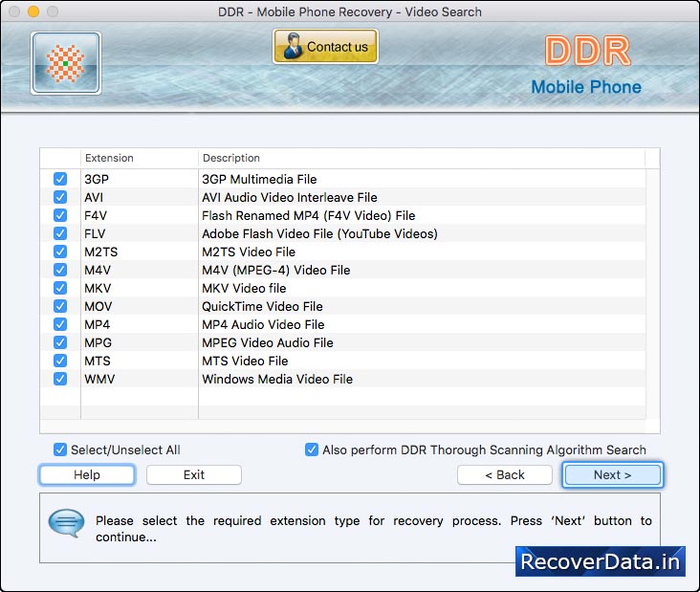
Task: Disable the MTS extension checkbox
Action: (60, 361)
